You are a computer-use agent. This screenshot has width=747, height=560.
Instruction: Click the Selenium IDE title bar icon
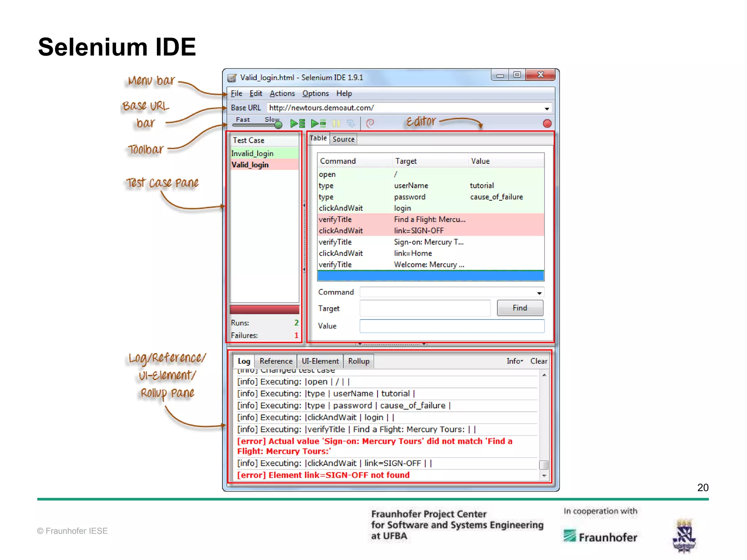(232, 78)
